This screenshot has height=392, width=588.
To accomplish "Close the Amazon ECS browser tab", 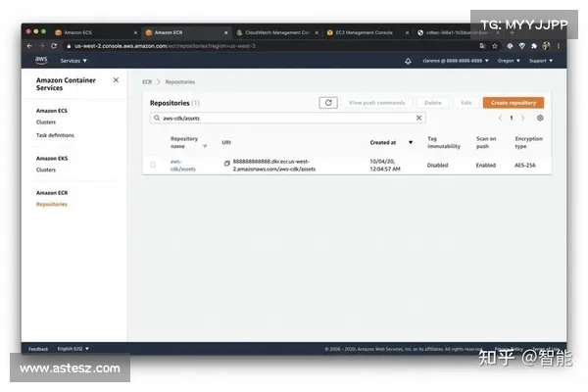I will (x=135, y=32).
